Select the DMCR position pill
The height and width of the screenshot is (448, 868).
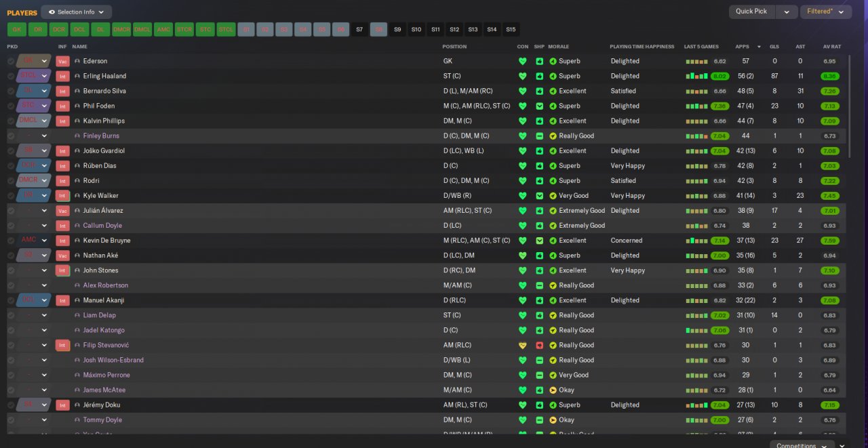tap(121, 29)
